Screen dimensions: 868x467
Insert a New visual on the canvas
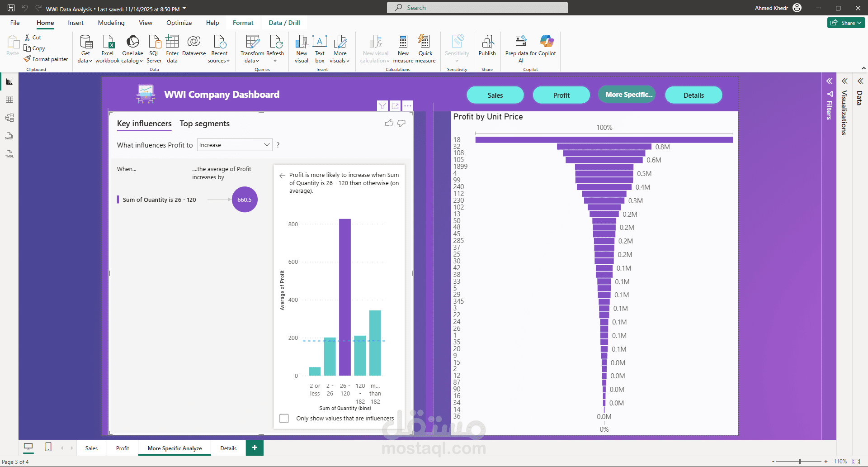(x=302, y=49)
